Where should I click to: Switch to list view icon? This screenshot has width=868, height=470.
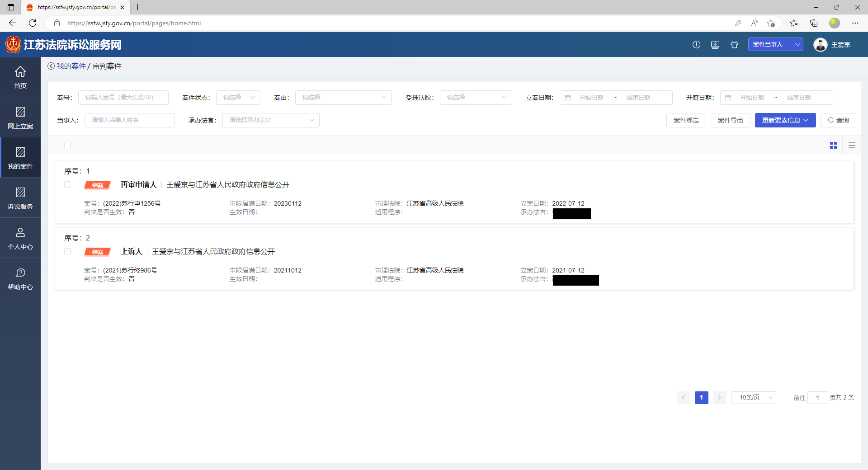(x=852, y=145)
